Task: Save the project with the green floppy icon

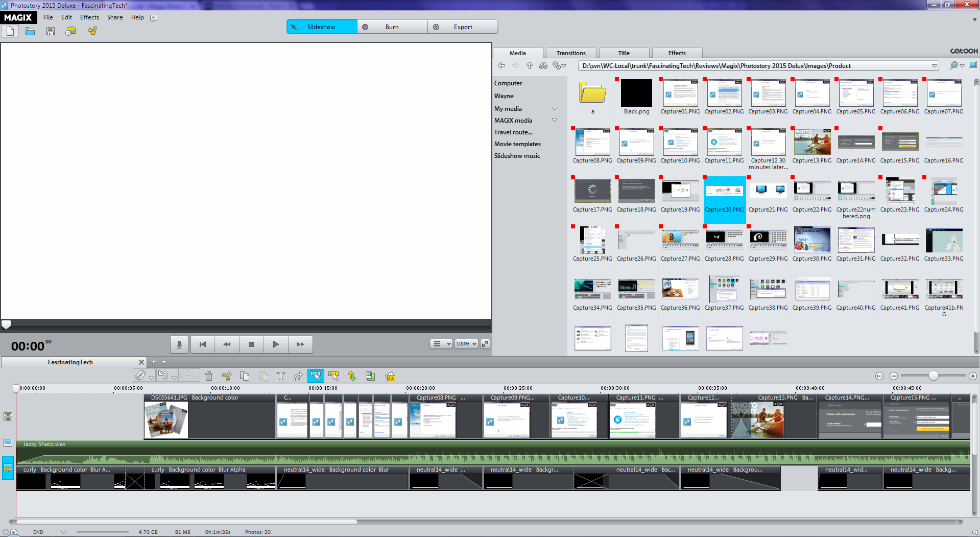Action: 50,31
